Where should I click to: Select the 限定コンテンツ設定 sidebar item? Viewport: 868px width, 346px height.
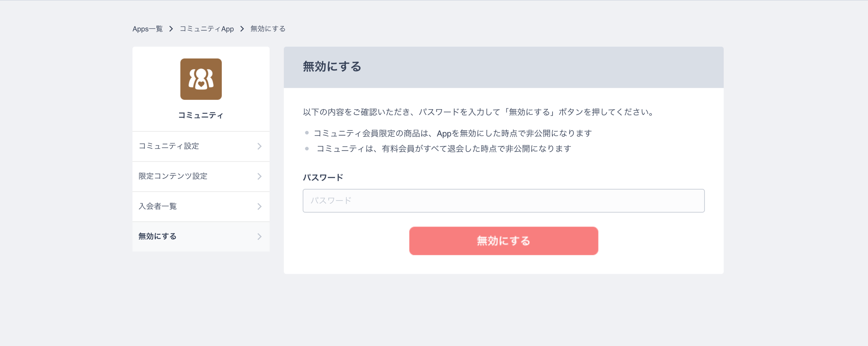click(201, 176)
